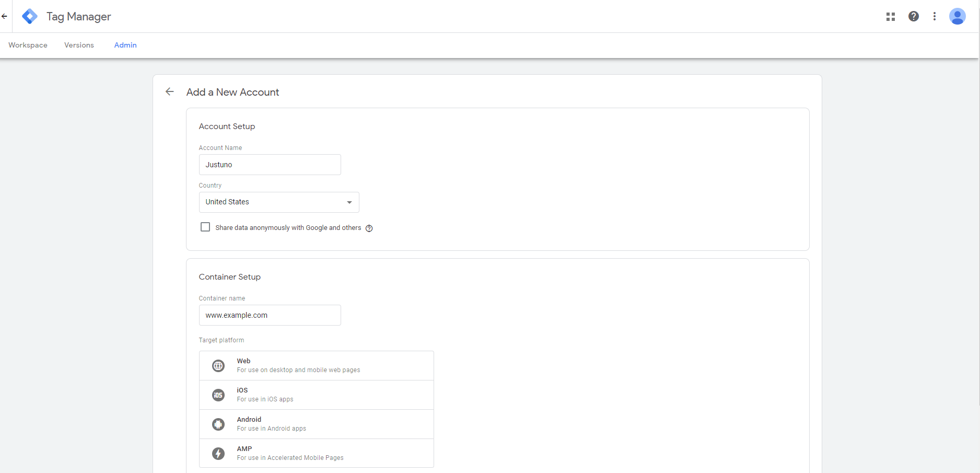Screen dimensions: 980x473
Task: Select the AMP target platform
Action: tap(316, 453)
